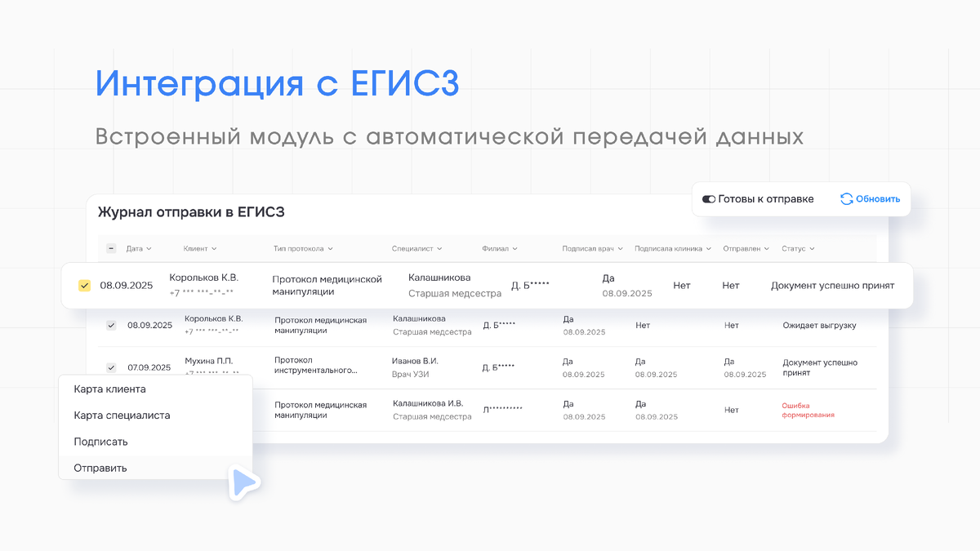Click Корольков К.В. in the highlighted row
Image resolution: width=980 pixels, height=551 pixels.
click(203, 278)
